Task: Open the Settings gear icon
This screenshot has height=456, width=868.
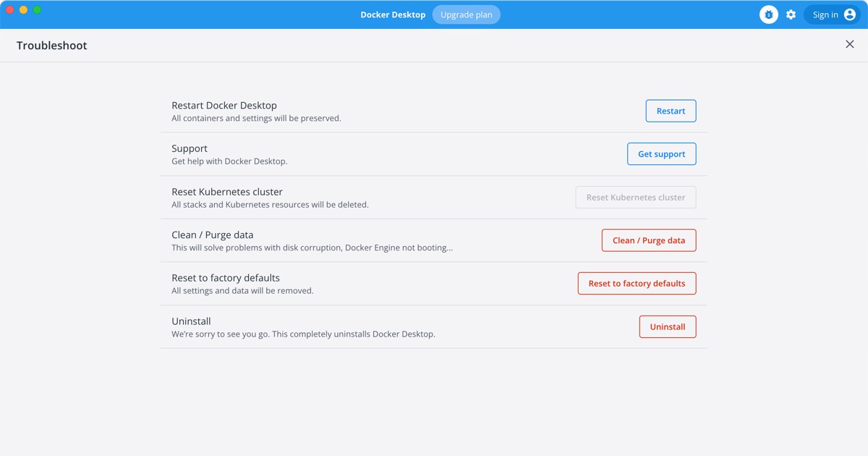Action: click(791, 14)
